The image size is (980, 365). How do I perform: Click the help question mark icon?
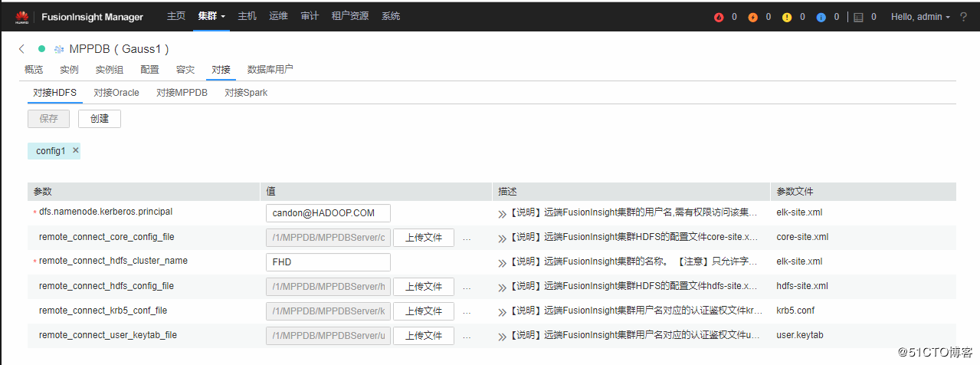pyautogui.click(x=965, y=17)
